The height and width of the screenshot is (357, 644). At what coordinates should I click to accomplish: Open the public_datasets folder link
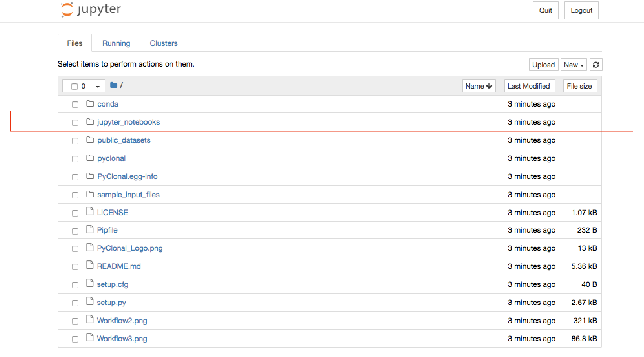[124, 140]
